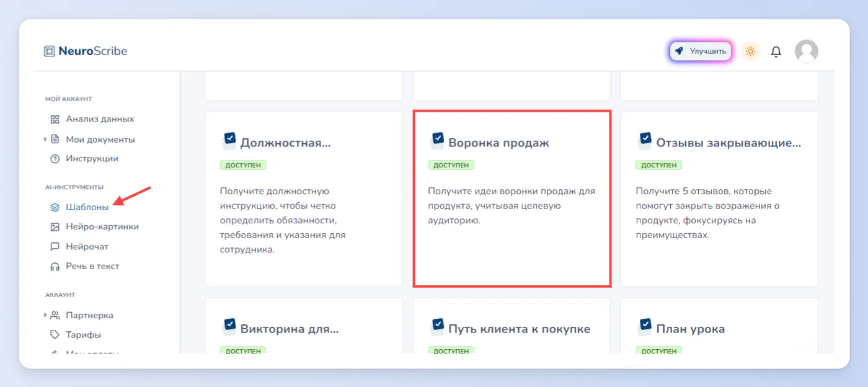This screenshot has height=387, width=868.
Task: Click the Анализ данных grid icon
Action: coord(55,119)
